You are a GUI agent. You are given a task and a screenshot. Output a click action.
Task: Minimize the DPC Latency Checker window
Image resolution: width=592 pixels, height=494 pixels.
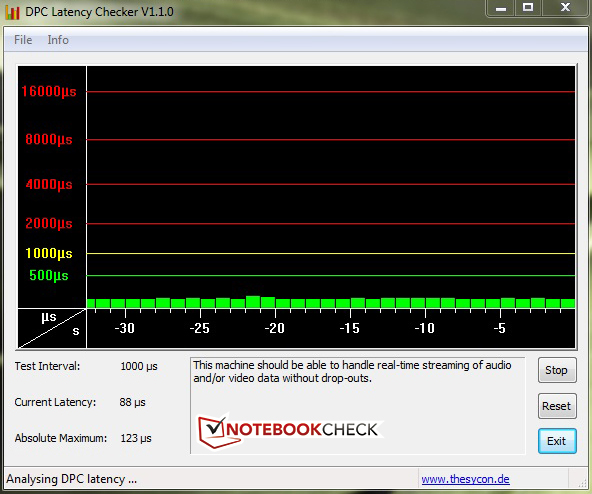[501, 8]
